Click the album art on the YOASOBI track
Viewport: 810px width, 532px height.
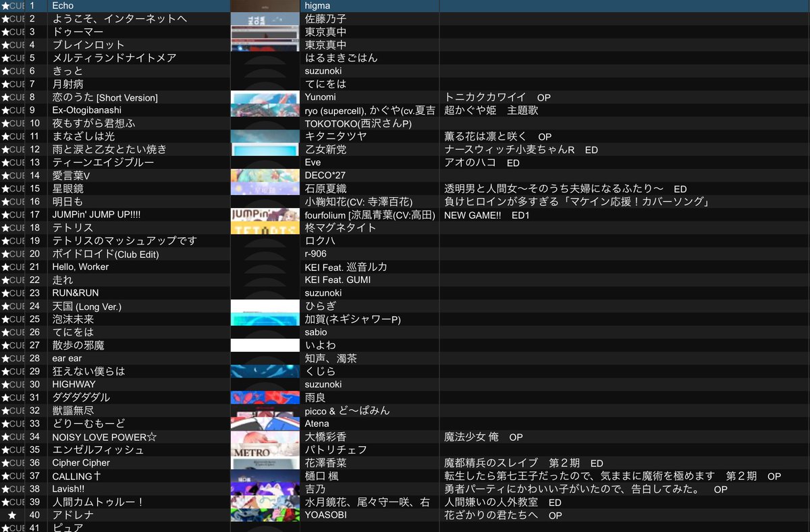click(265, 514)
